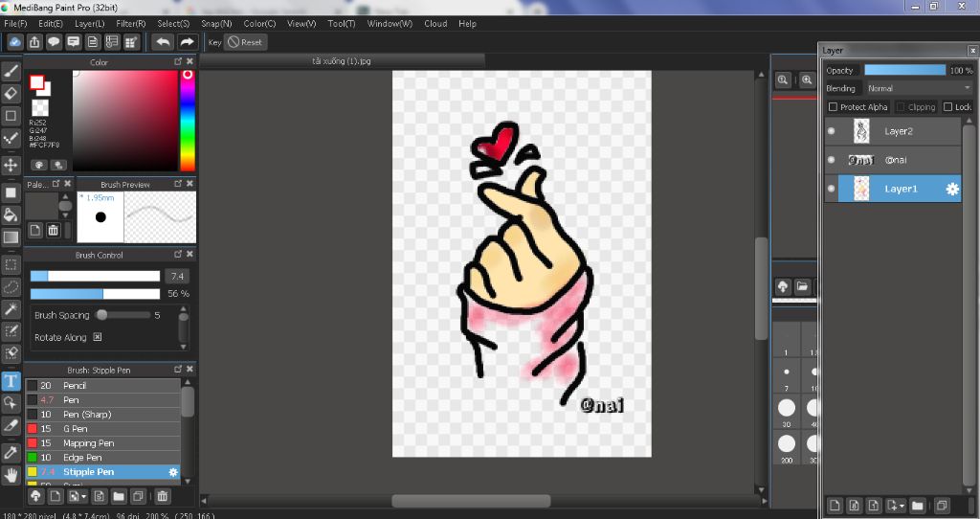This screenshot has height=519, width=980.
Task: Select the Pen (Sharp) brush
Action: (103, 415)
